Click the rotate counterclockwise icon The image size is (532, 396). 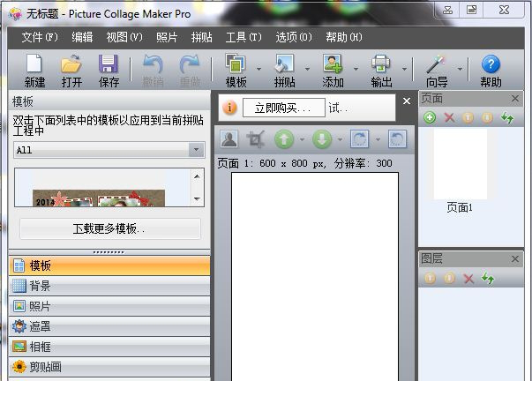click(397, 139)
